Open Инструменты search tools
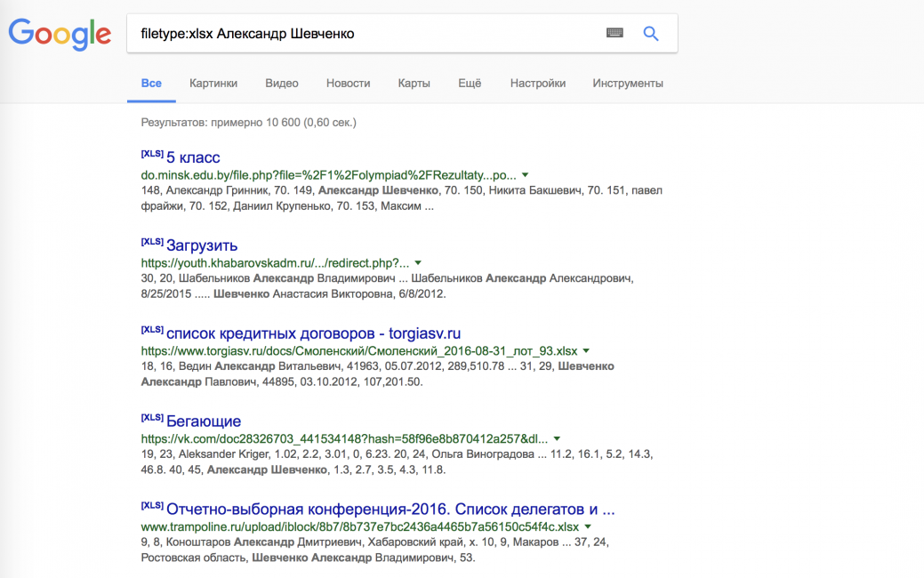924x578 pixels. tap(628, 84)
